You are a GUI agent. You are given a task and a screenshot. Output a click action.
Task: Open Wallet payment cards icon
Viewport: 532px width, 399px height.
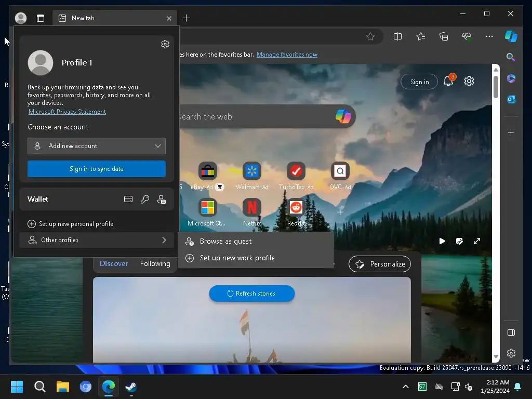coord(128,199)
